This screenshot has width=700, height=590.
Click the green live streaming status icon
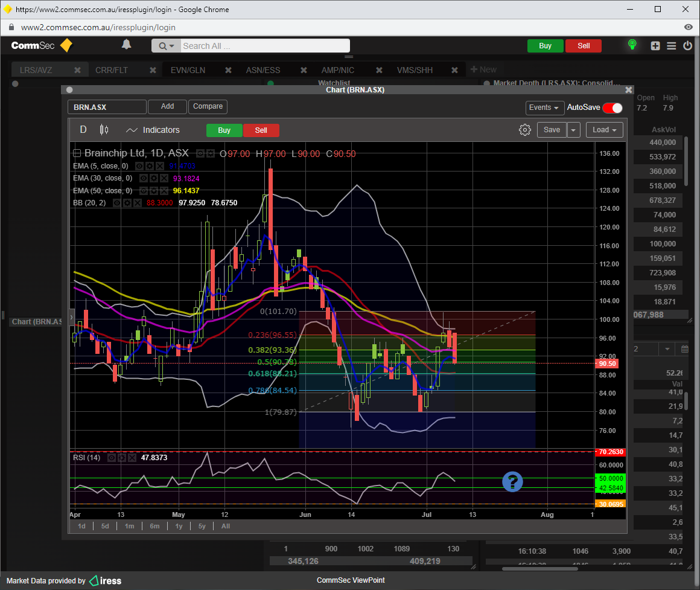point(632,45)
